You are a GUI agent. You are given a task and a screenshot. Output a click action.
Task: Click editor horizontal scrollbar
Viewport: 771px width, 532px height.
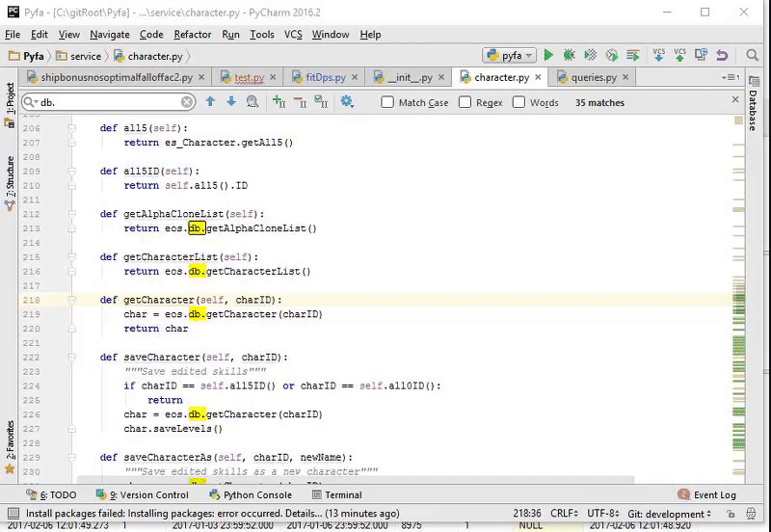click(x=355, y=480)
